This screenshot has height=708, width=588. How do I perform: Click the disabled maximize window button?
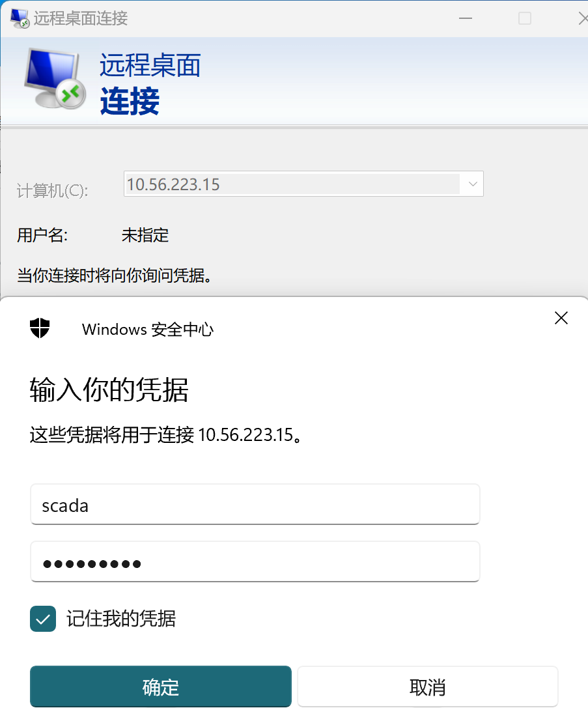point(524,18)
